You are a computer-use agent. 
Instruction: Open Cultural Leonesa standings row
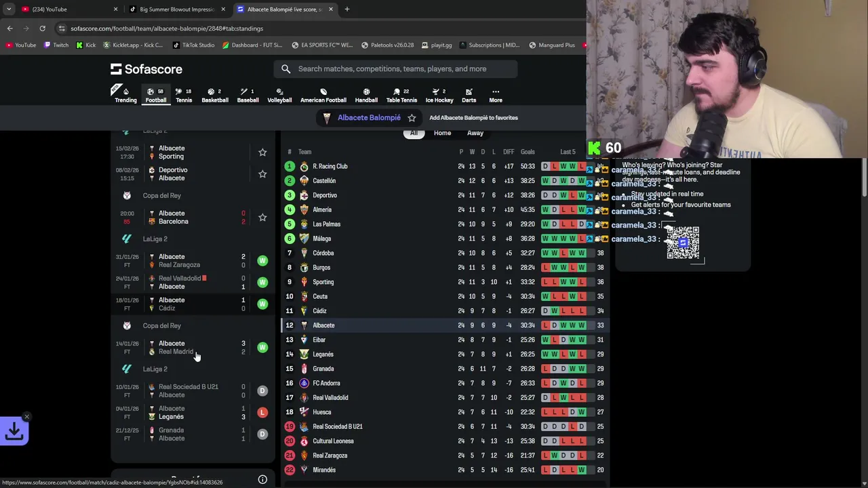pos(446,441)
